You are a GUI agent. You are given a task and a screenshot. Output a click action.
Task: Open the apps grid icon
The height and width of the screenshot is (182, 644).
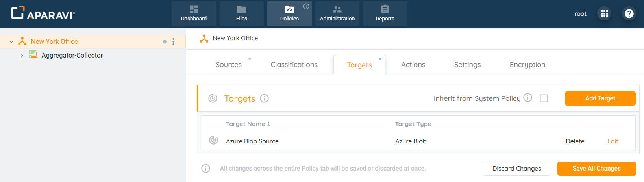(x=604, y=14)
